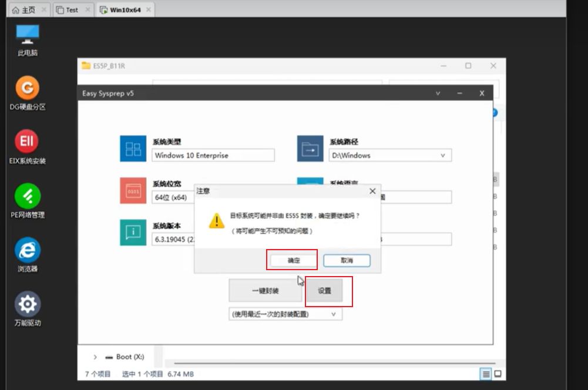This screenshot has width=588, height=390.
Task: Close the 注意 warning dialog
Action: 372,191
